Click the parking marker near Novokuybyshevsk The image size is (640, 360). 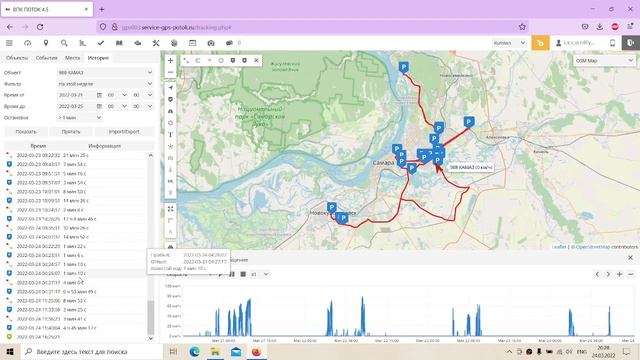tap(332, 208)
